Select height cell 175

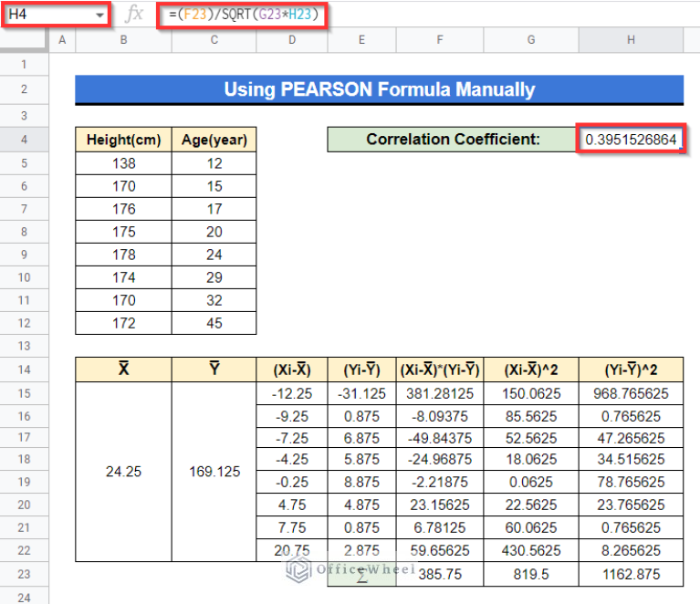123,232
